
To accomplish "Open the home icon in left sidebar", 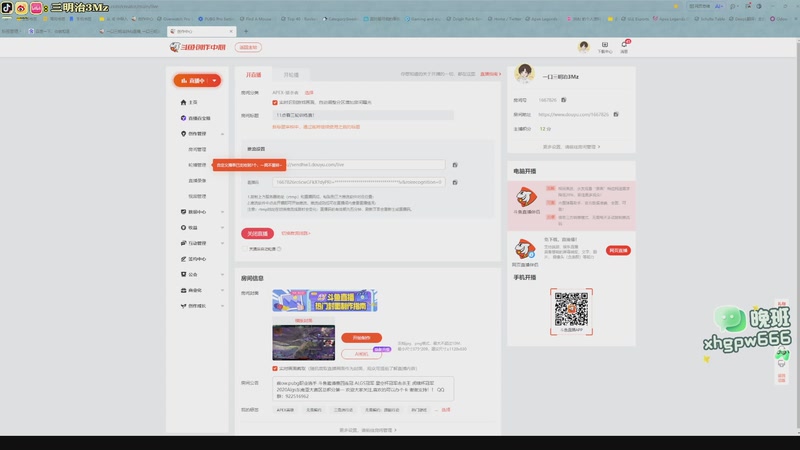I will click(183, 103).
